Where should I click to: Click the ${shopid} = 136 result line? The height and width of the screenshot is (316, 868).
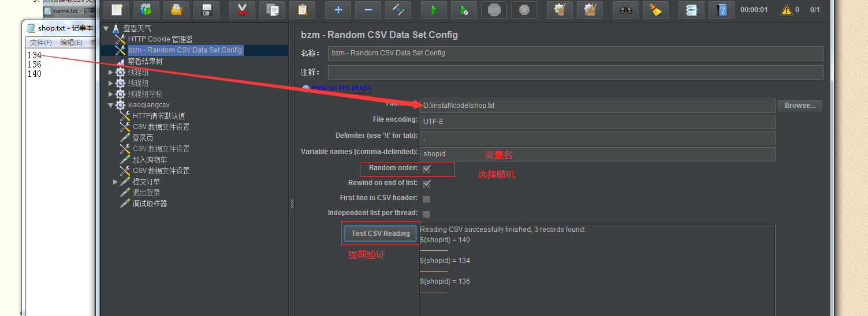point(445,281)
